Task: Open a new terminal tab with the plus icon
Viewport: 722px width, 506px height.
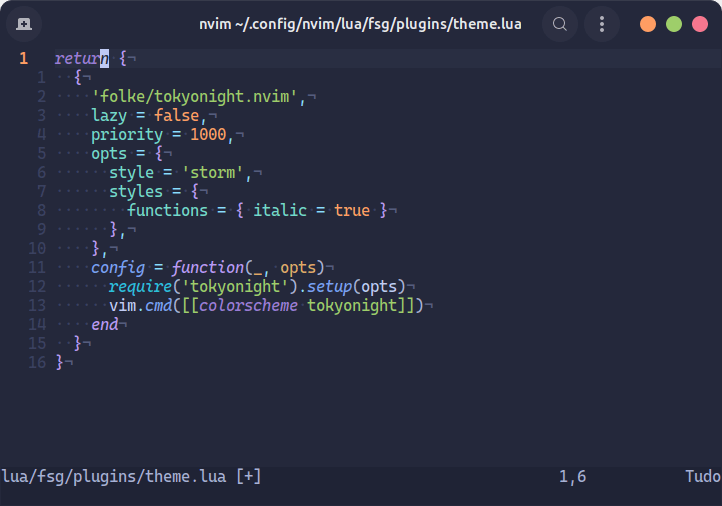Action: pyautogui.click(x=23, y=24)
